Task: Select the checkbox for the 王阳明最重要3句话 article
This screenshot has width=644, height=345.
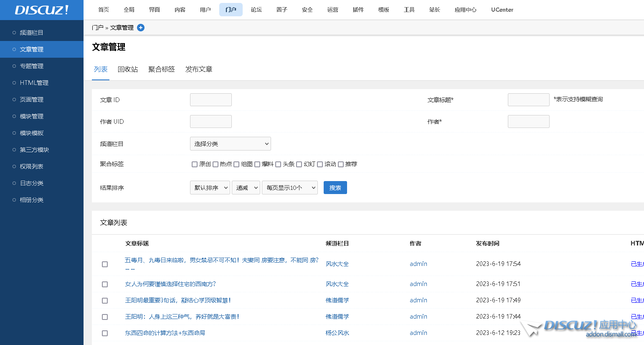Action: (105, 301)
